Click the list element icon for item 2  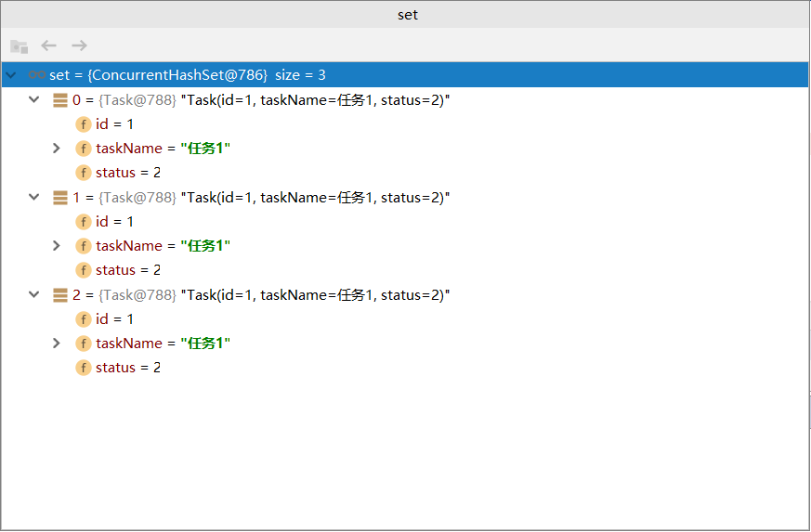point(60,294)
